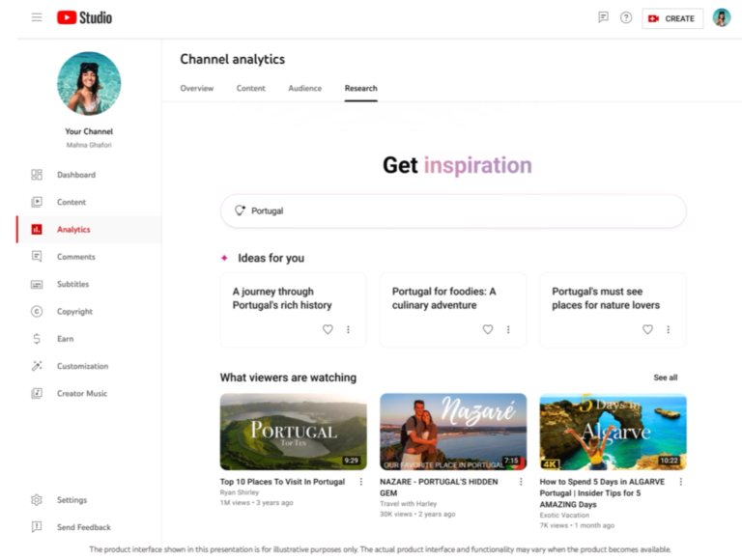Like the Portugal's rich history idea

(328, 329)
